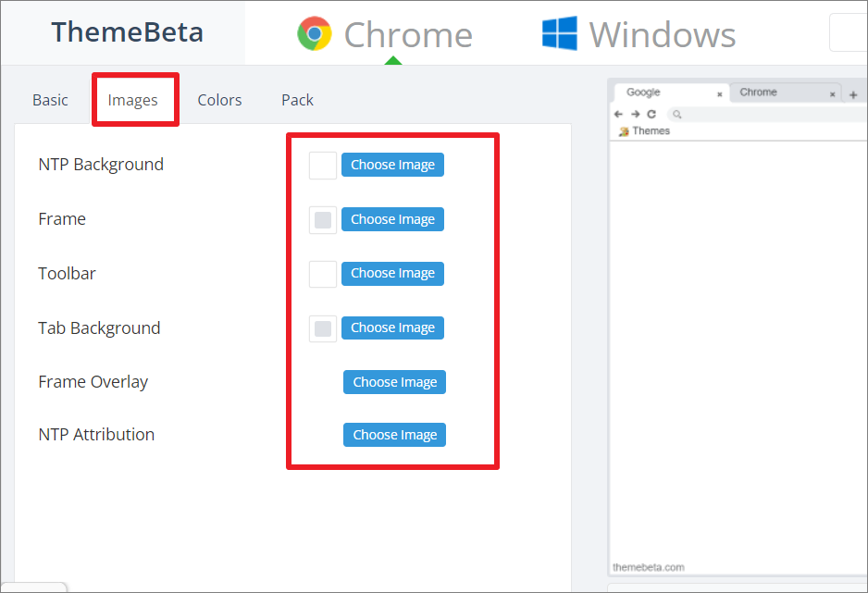Switch to the Pack tab
The width and height of the screenshot is (868, 593).
(x=297, y=100)
